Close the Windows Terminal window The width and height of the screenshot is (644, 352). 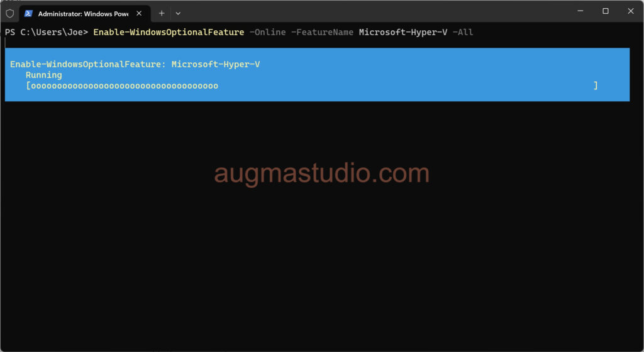(630, 11)
